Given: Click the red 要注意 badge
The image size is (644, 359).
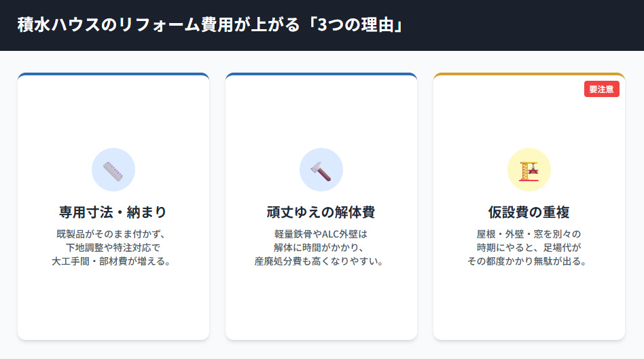Looking at the screenshot, I should (601, 90).
